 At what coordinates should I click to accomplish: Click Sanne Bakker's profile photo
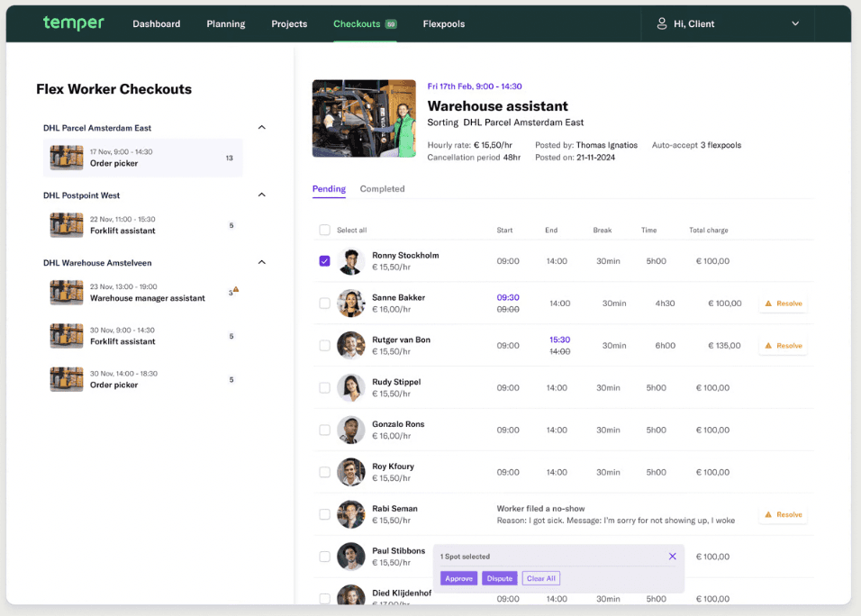click(x=351, y=303)
